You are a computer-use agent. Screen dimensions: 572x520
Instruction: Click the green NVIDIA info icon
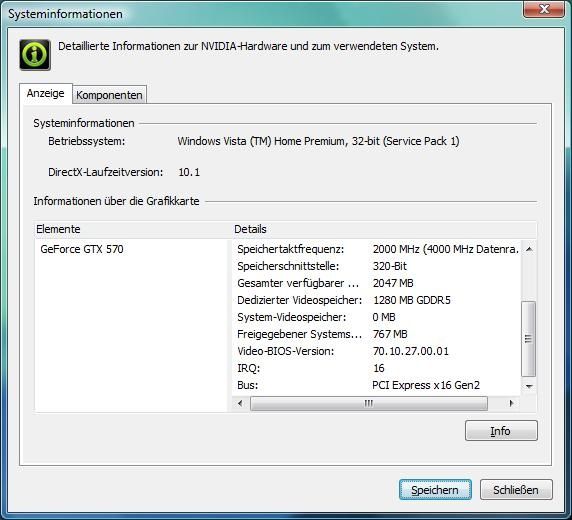coord(35,55)
